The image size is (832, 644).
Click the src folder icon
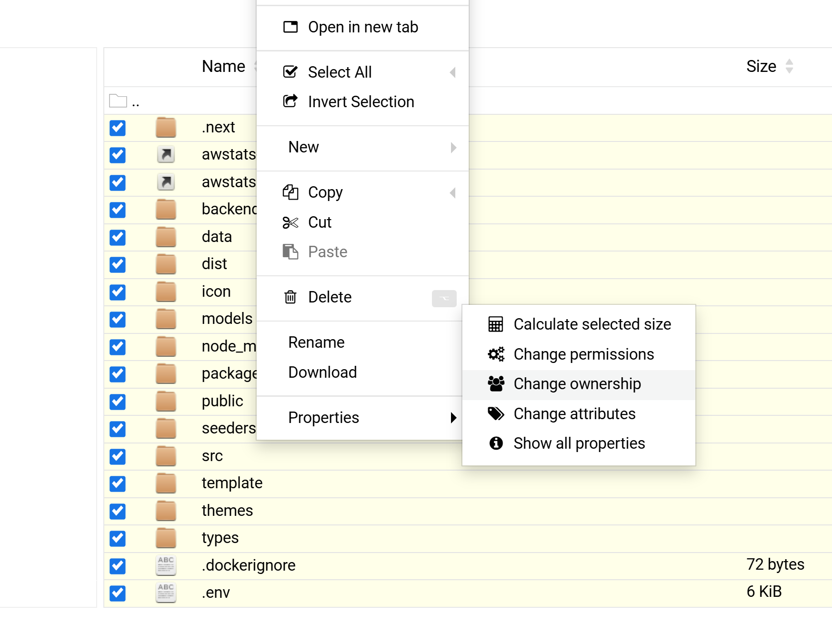[166, 456]
